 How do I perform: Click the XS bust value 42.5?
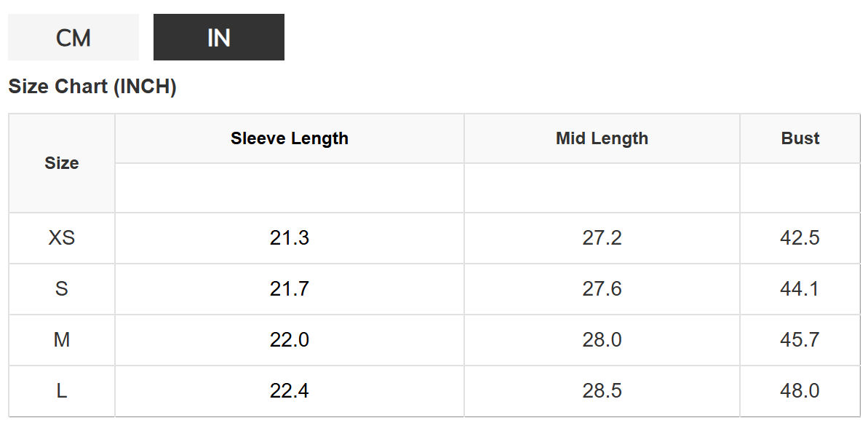[800, 238]
